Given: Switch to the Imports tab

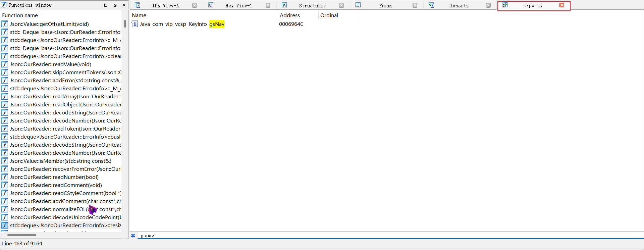Looking at the screenshot, I should [x=459, y=6].
